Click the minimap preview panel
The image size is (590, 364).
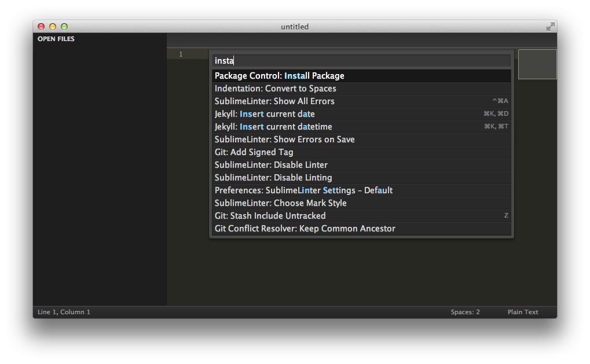[x=537, y=64]
